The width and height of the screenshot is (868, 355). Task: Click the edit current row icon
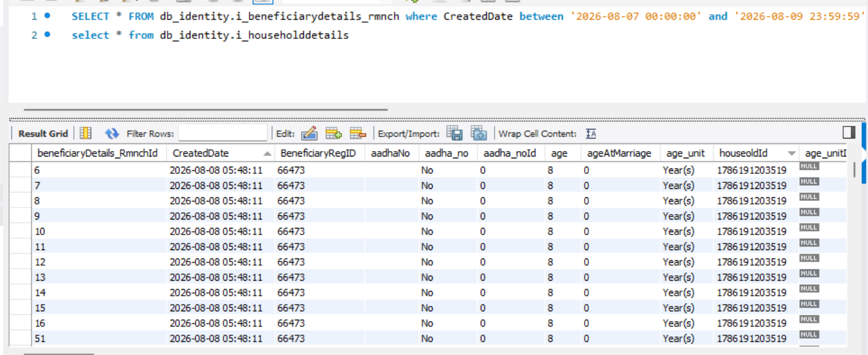click(309, 133)
